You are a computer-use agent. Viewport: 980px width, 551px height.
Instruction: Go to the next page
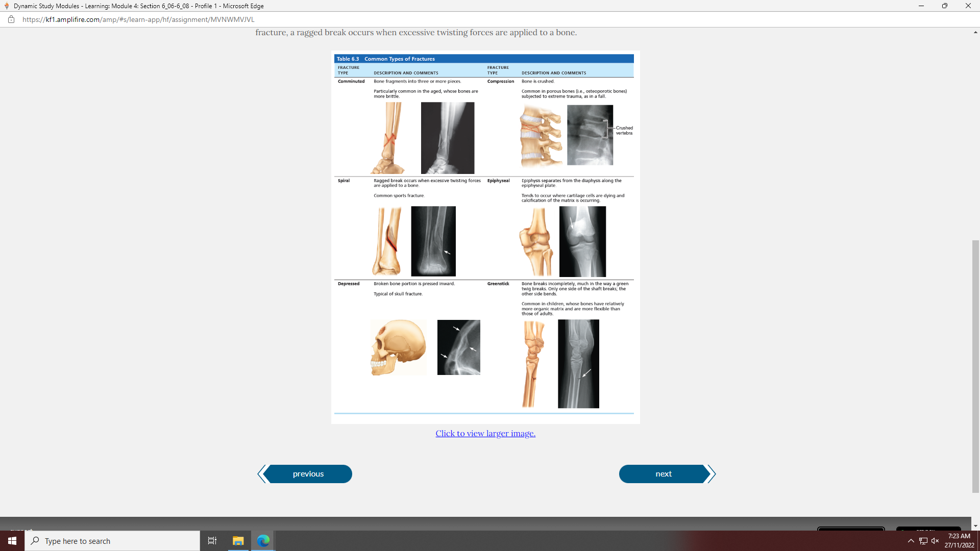coord(664,474)
